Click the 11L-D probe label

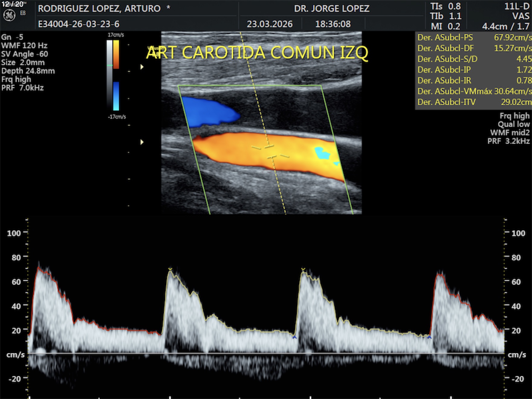(517, 6)
